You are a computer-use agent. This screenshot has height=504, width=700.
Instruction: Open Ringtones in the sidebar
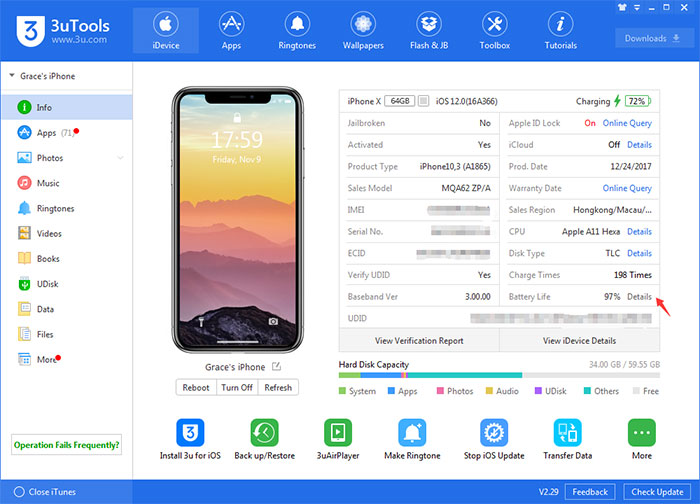point(67,208)
